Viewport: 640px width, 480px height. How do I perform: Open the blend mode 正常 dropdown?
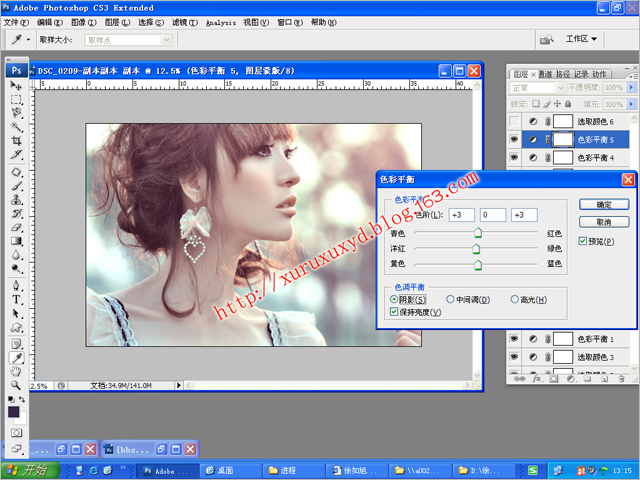coord(537,88)
